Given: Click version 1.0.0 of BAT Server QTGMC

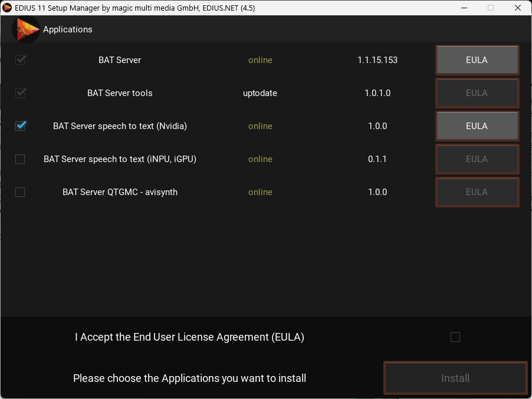Looking at the screenshot, I should click(x=377, y=192).
